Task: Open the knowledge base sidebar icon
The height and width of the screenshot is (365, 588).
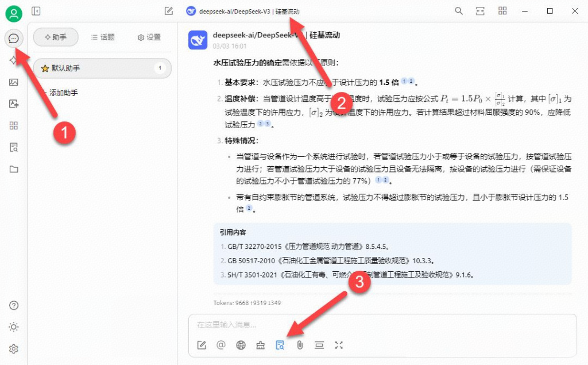Action: 14,147
